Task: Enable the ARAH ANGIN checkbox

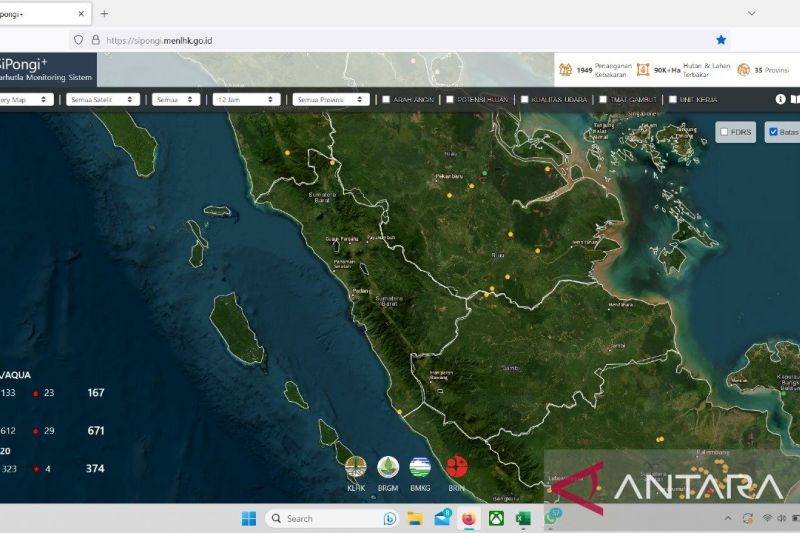Action: pyautogui.click(x=386, y=100)
